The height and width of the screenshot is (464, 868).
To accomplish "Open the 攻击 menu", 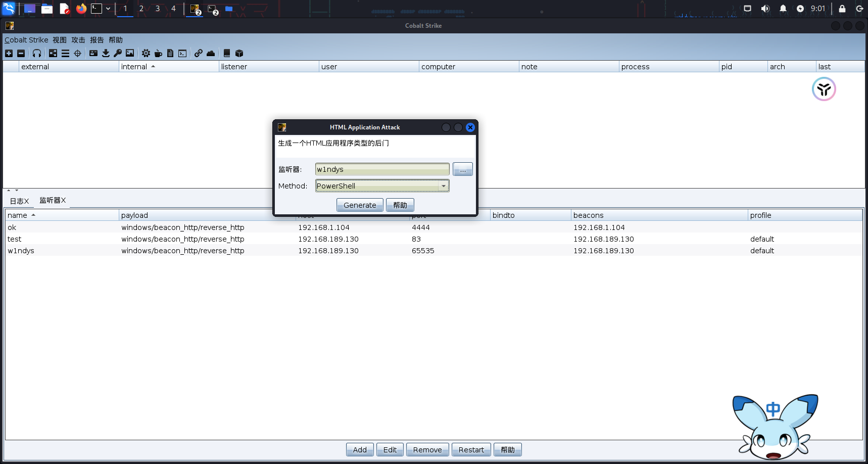I will pos(78,40).
